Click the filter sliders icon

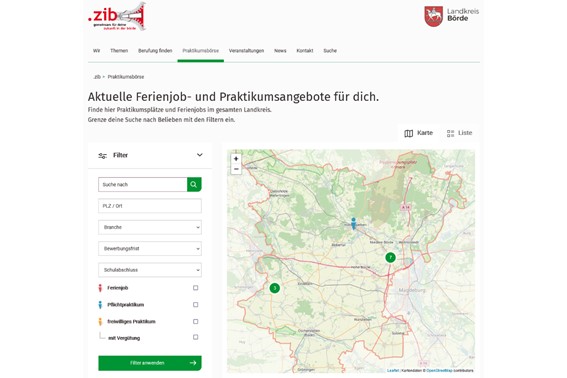pyautogui.click(x=103, y=156)
